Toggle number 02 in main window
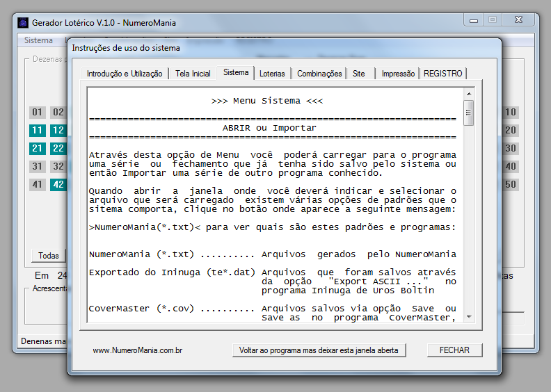This screenshot has width=551, height=392. tap(58, 113)
